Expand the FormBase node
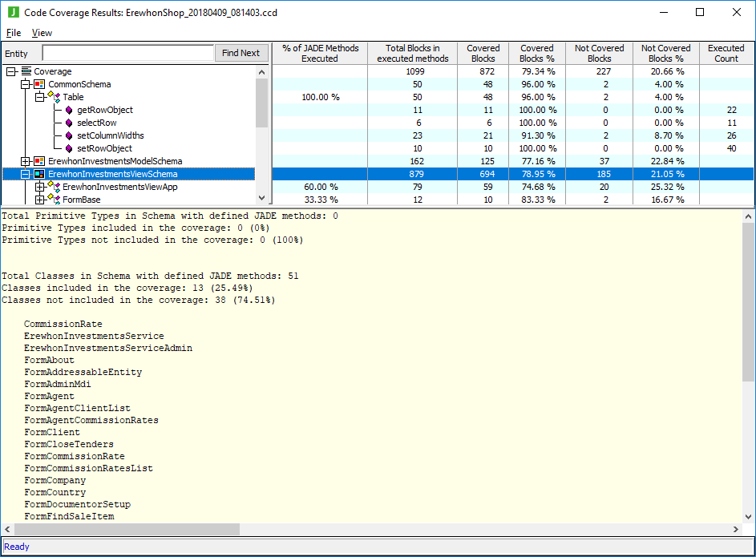 40,200
